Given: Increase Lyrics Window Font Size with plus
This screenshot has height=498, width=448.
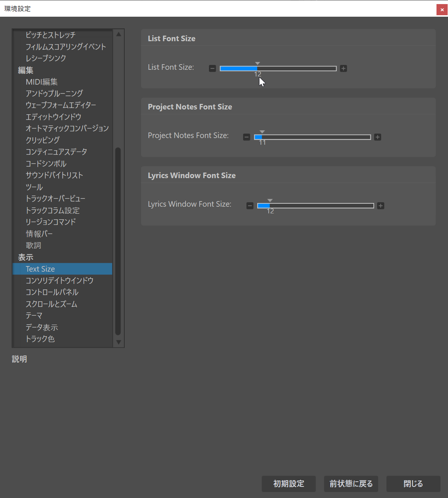Looking at the screenshot, I should tap(380, 206).
